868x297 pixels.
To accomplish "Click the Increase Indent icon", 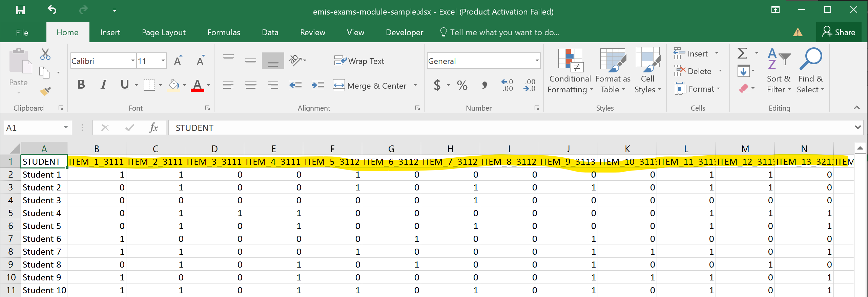I will point(317,85).
